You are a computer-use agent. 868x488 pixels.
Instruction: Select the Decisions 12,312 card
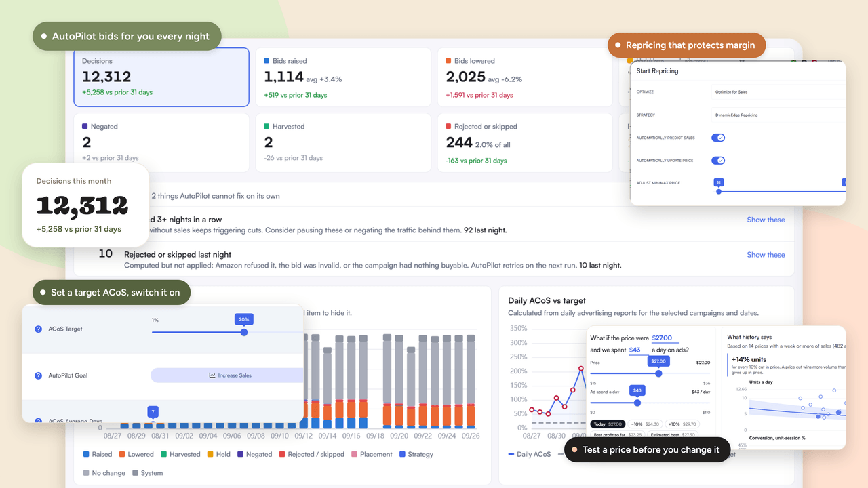(161, 77)
